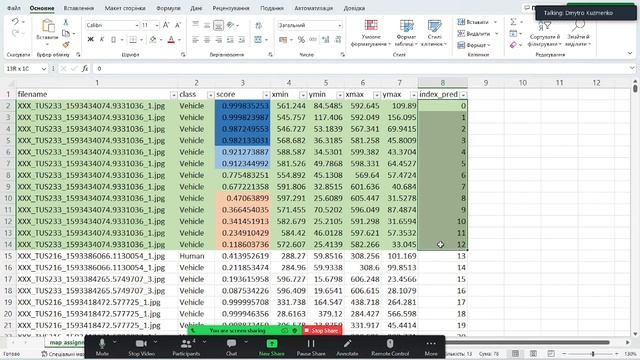Toggle align right
Image resolution: width=640 pixels, height=360 pixels.
click(x=218, y=40)
